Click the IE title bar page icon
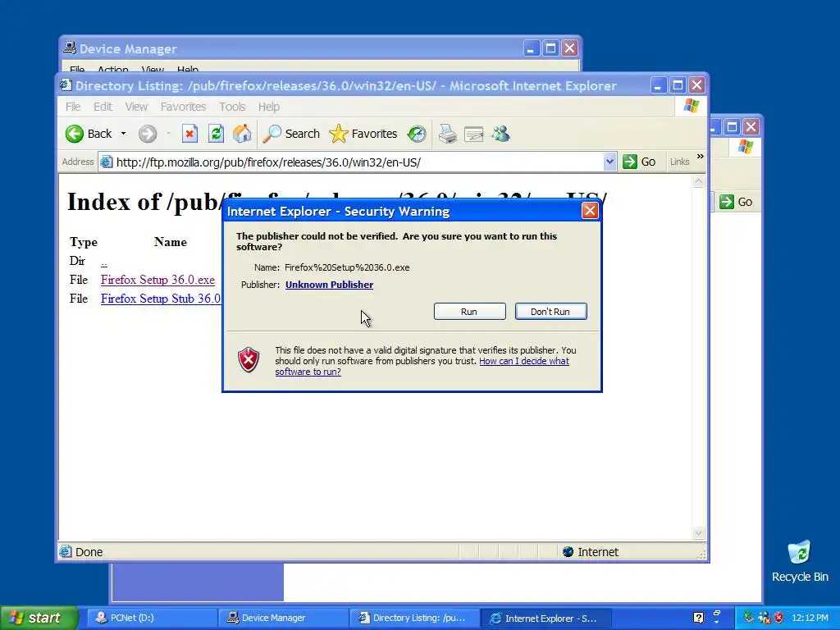Viewport: 840px width, 630px height. click(66, 85)
